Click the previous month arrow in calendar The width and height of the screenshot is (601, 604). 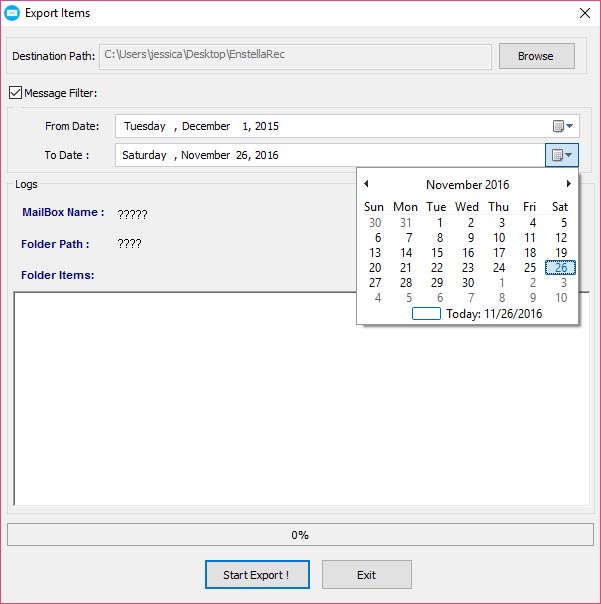pos(366,184)
